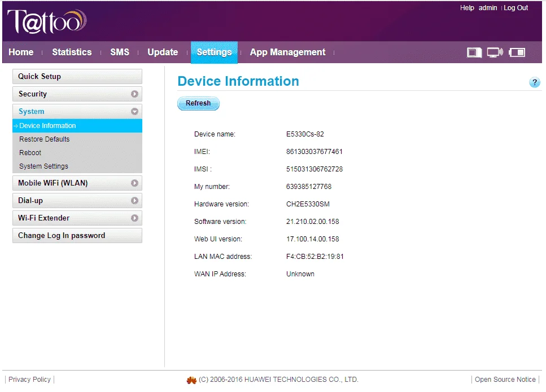Click the Refresh button
The image size is (546, 392).
(x=198, y=103)
